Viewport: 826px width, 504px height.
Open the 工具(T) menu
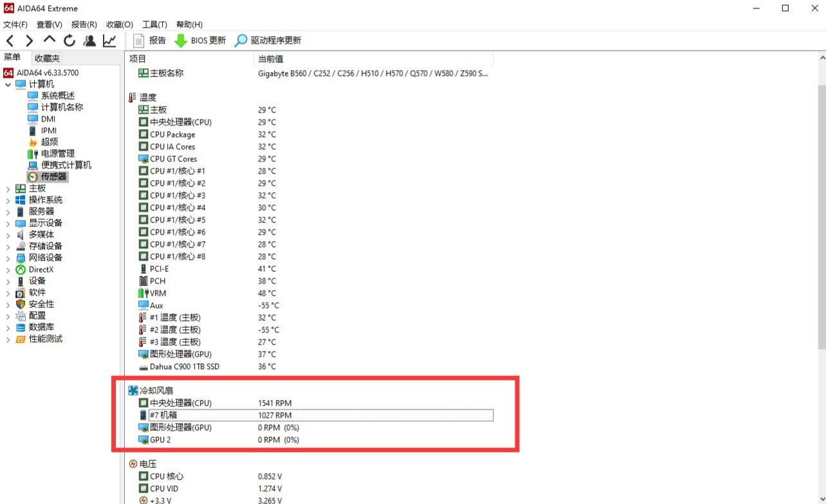(154, 24)
